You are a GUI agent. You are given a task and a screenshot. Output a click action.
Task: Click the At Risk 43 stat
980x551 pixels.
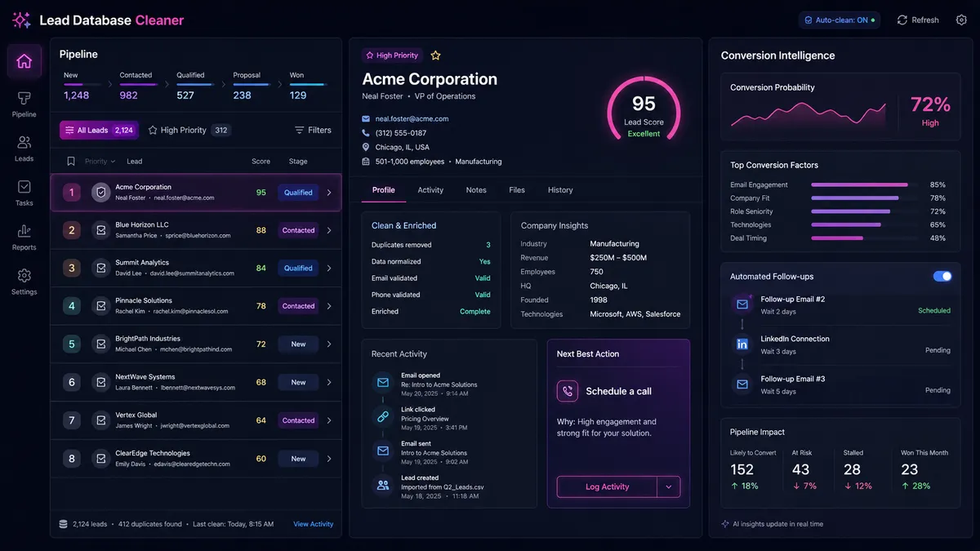pyautogui.click(x=804, y=469)
